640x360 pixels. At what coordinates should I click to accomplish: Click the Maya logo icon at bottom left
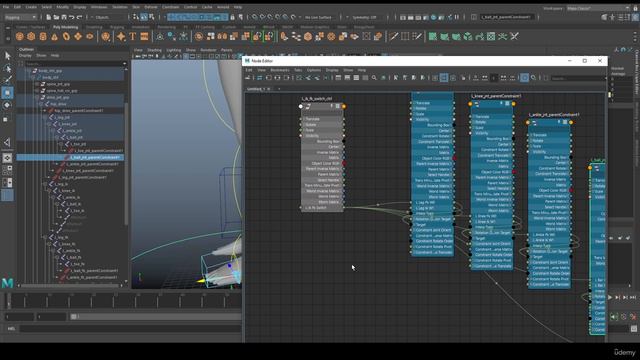coord(7,282)
